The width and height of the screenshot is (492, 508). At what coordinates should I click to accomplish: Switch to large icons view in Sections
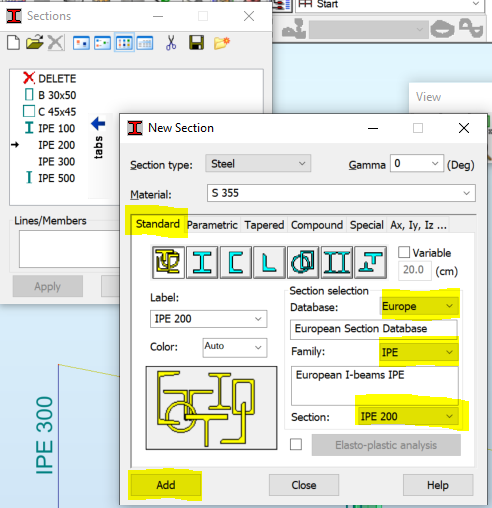(x=81, y=43)
